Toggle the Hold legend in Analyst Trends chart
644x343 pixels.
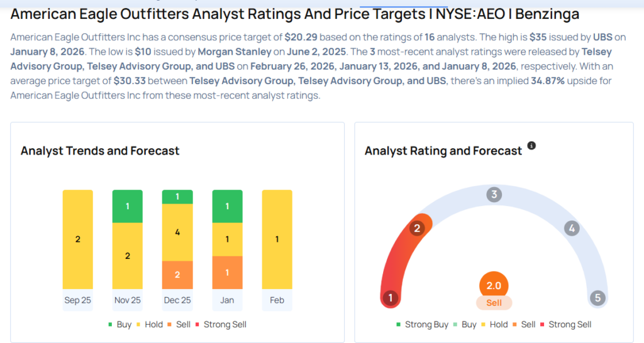point(150,325)
